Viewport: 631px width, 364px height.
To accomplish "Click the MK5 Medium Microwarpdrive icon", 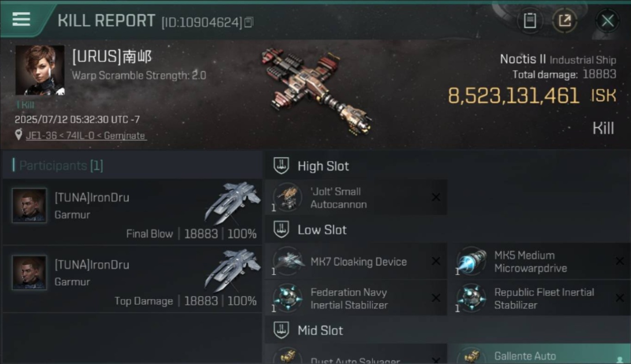I will [x=471, y=262].
